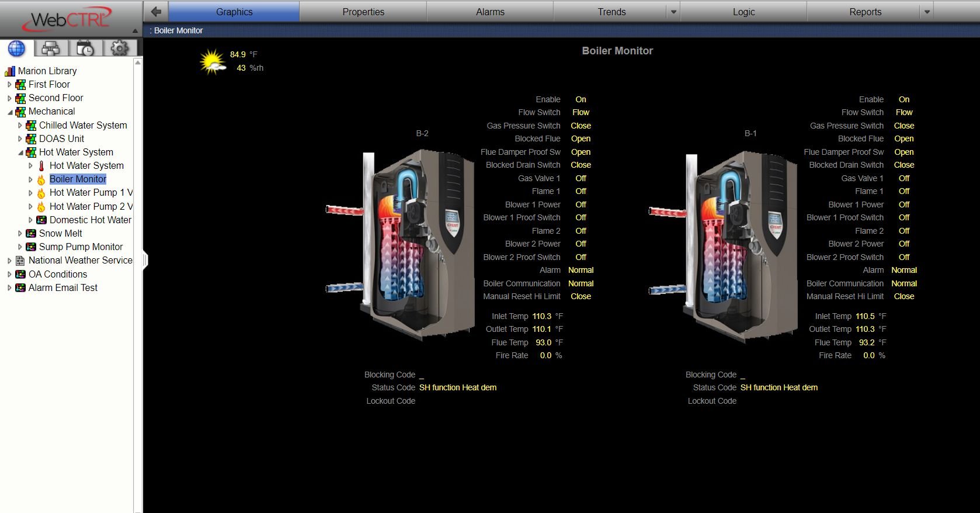Expand the First Floor tree node
980x513 pixels.
(x=9, y=85)
